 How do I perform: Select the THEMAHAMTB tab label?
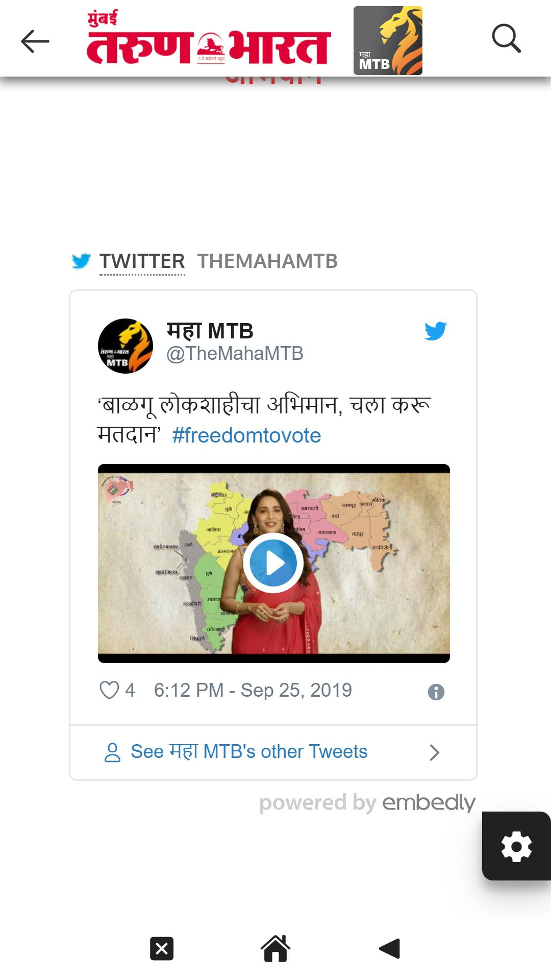pos(267,261)
